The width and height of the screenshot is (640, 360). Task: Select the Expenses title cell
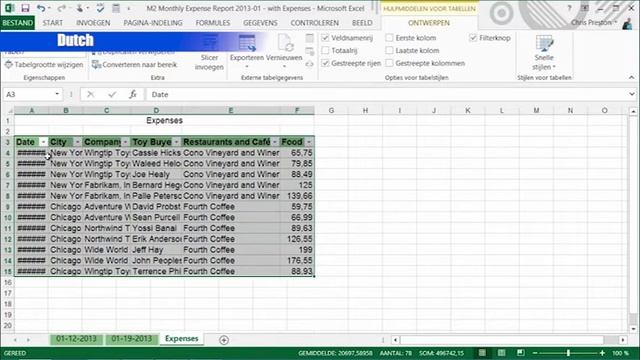click(x=164, y=120)
